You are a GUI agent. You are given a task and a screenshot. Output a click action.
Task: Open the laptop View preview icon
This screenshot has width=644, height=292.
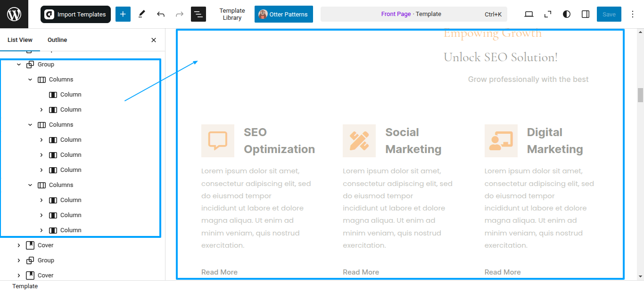529,14
